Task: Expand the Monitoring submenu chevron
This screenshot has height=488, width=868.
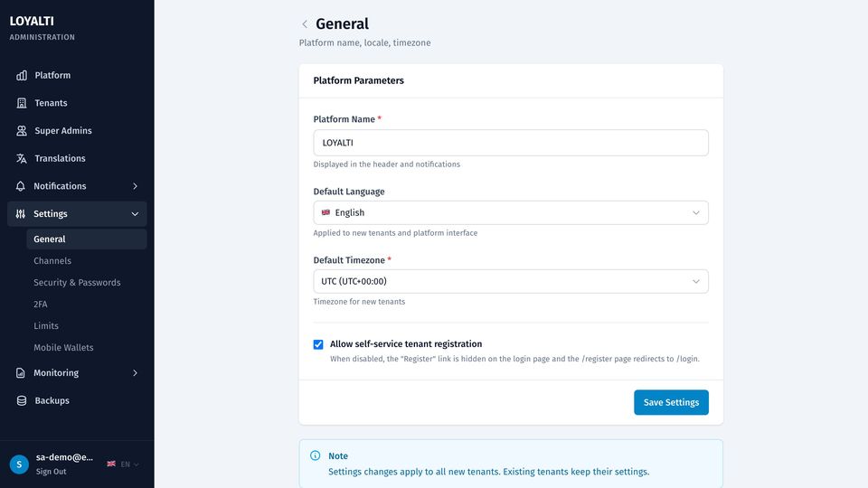Action: point(135,373)
